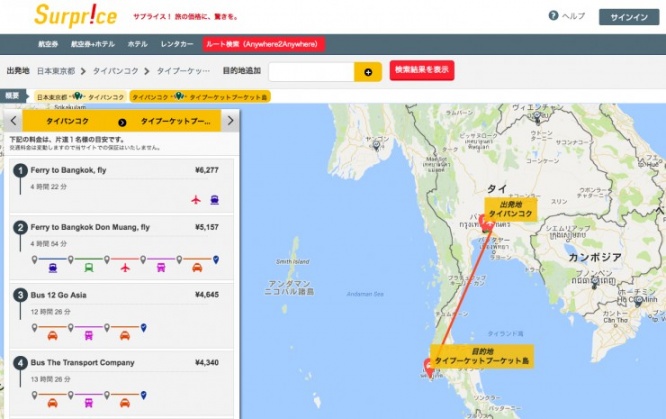666x419 pixels.
Task: Click the タイバンコク breadcrumb in route bar
Action: click(116, 71)
